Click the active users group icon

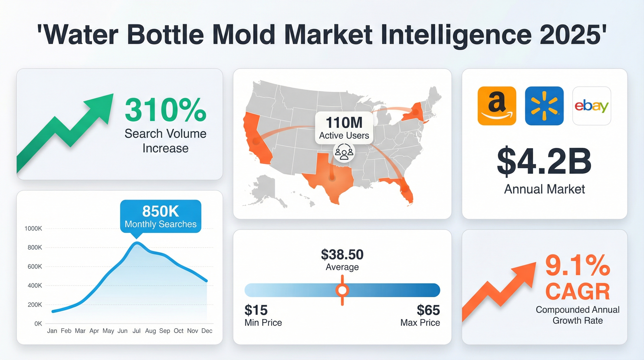344,153
